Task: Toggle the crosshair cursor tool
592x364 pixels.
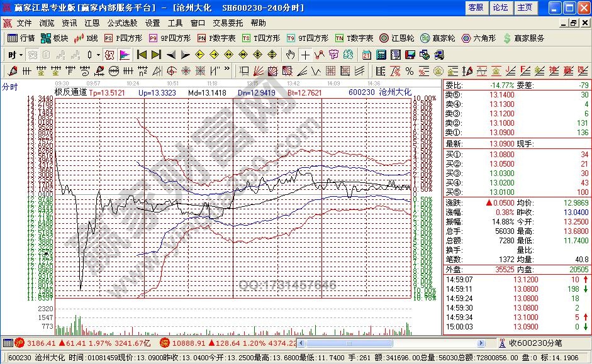Action: click(x=305, y=55)
